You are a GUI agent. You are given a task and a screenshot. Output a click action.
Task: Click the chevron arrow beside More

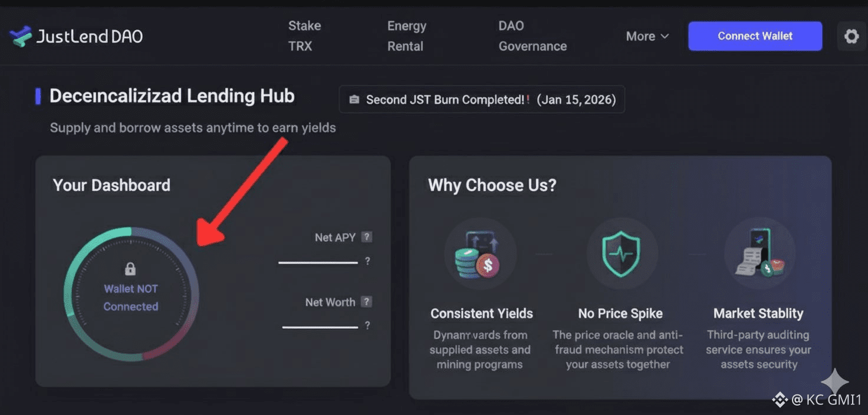tap(665, 37)
